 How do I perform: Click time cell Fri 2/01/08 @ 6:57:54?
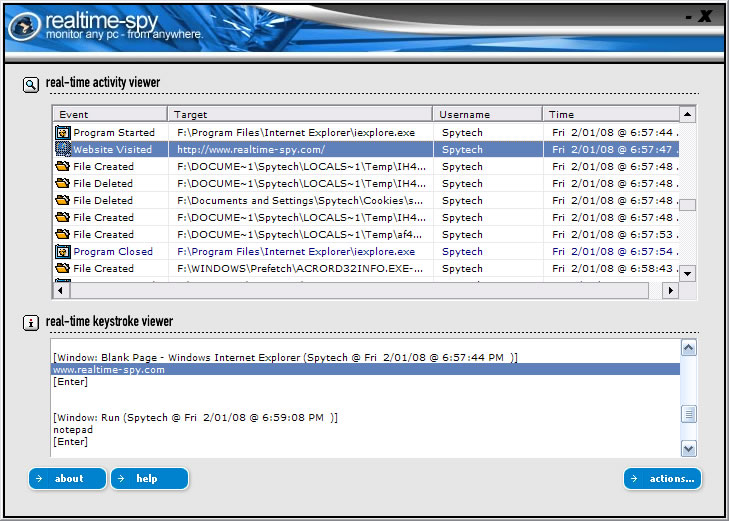click(x=611, y=251)
